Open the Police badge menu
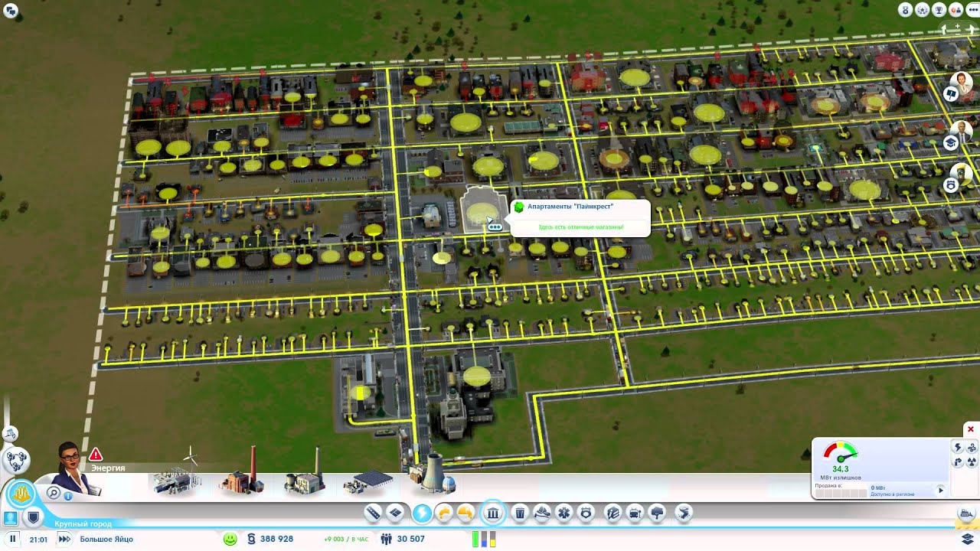The image size is (980, 551). click(586, 513)
